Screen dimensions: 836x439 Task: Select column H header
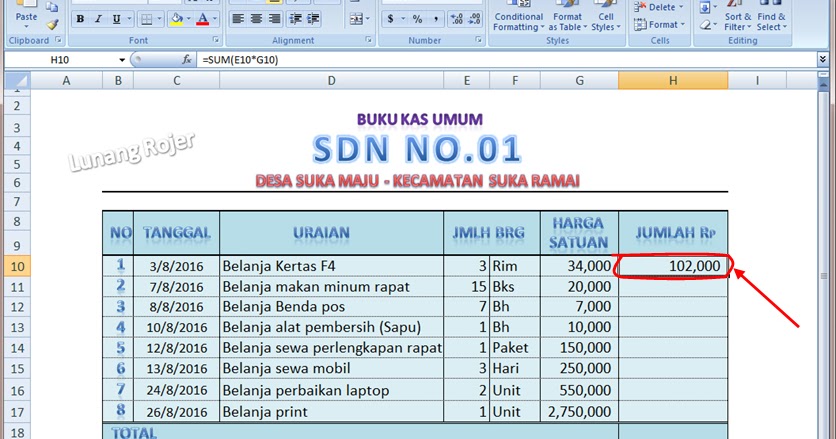click(x=673, y=81)
